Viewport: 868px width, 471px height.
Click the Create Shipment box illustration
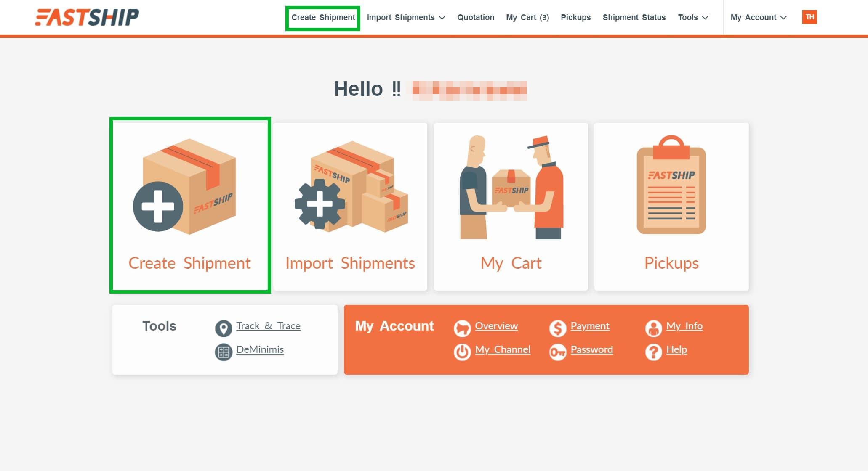[184, 186]
